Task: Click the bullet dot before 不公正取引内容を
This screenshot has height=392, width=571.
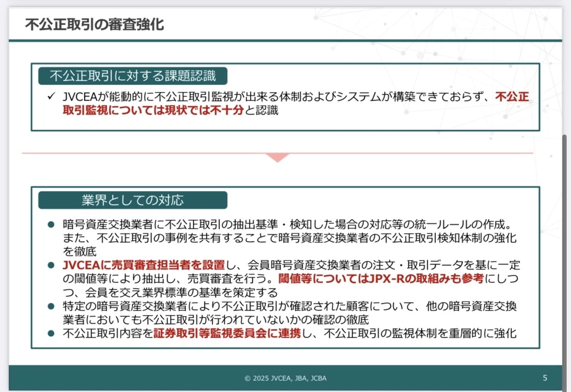Action: [x=51, y=333]
